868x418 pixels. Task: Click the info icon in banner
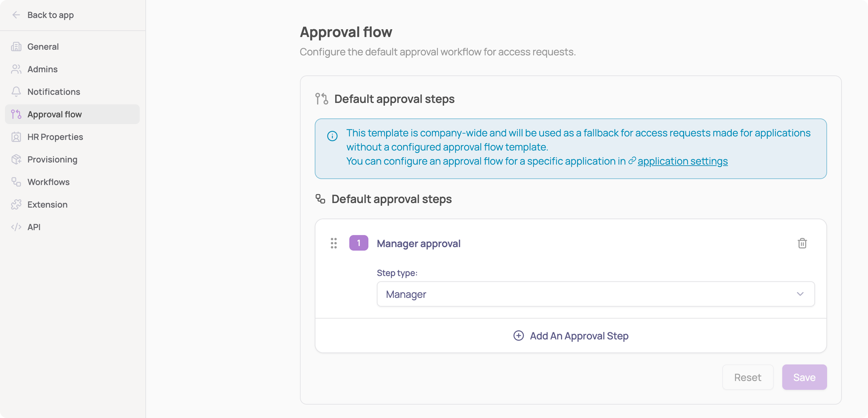tap(332, 136)
